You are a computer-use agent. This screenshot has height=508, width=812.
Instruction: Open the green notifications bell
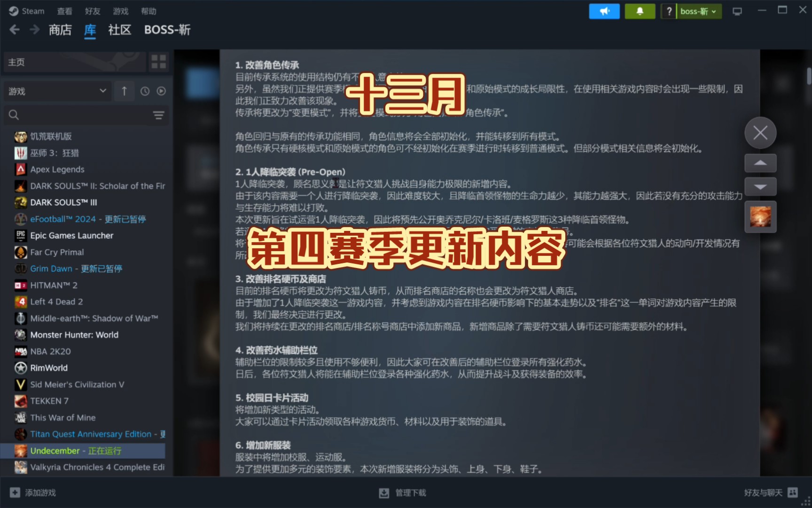(640, 11)
